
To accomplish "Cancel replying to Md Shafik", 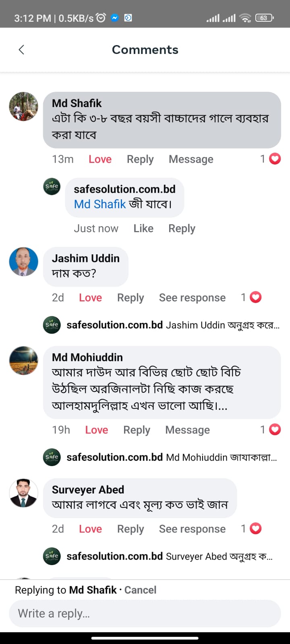I will (140, 590).
